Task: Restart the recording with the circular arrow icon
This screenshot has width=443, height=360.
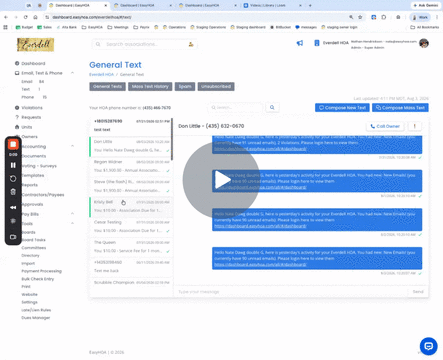Action: 13,179
